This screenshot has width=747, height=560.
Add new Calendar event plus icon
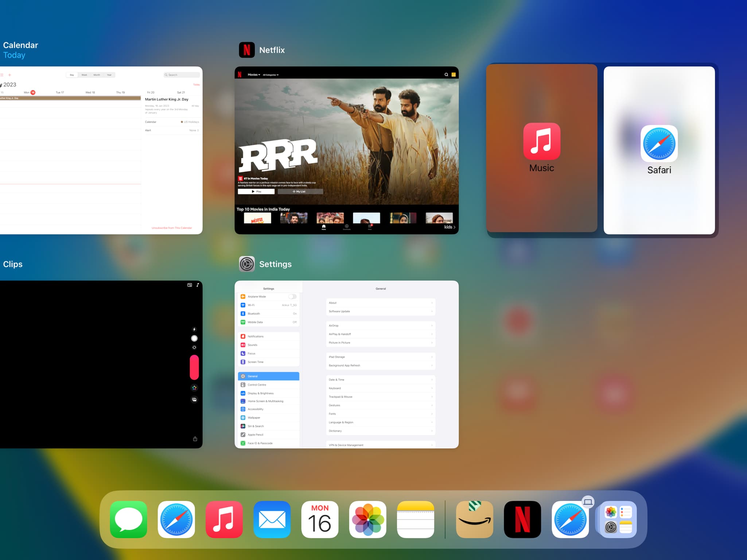tap(9, 75)
